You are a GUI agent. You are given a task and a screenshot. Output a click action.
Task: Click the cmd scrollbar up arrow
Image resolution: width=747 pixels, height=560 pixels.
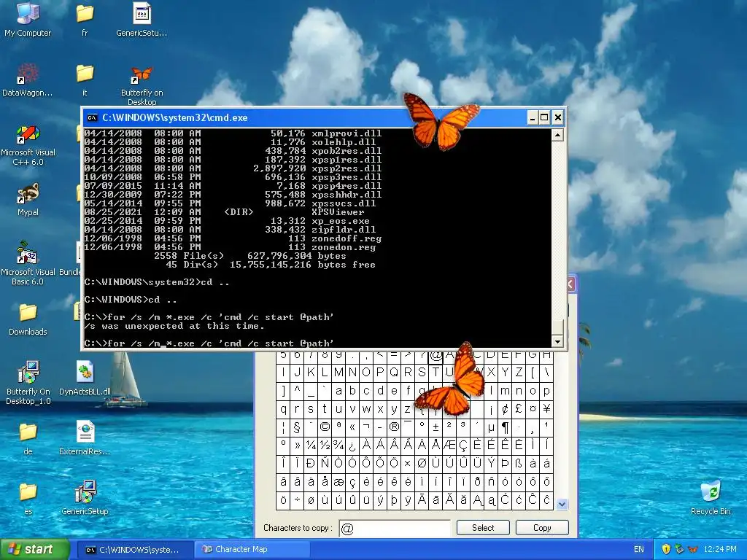[x=557, y=135]
